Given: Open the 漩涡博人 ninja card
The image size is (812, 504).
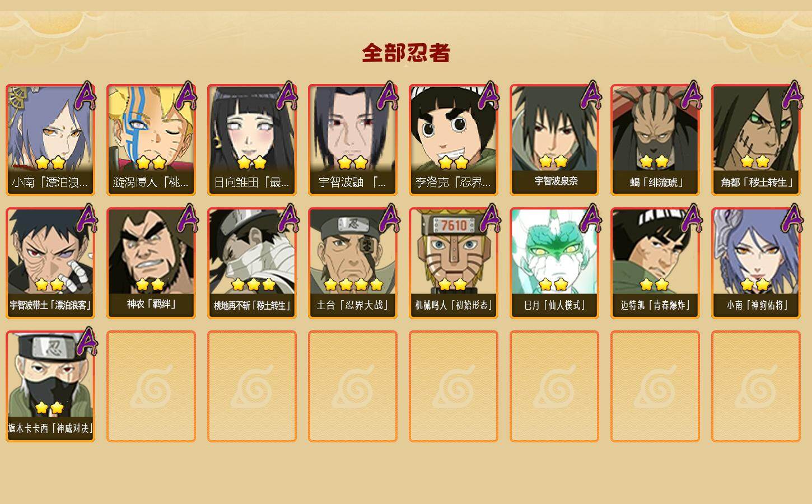Looking at the screenshot, I should tap(151, 140).
